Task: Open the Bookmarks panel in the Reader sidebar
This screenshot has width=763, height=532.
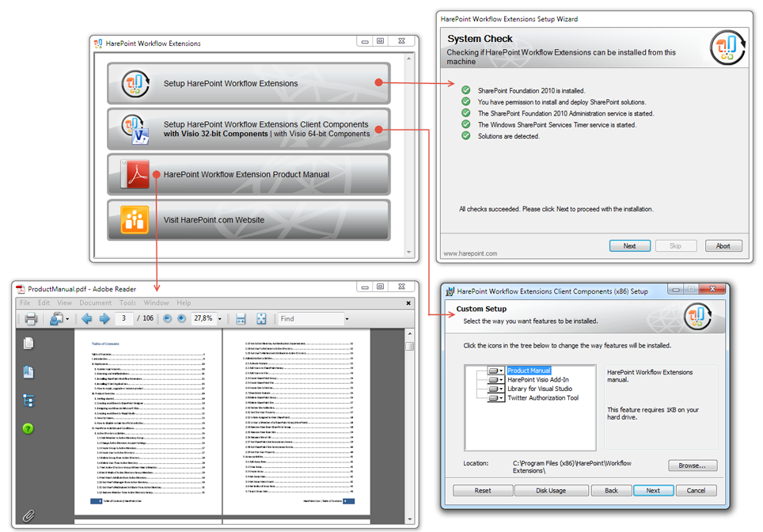Action: click(x=28, y=372)
